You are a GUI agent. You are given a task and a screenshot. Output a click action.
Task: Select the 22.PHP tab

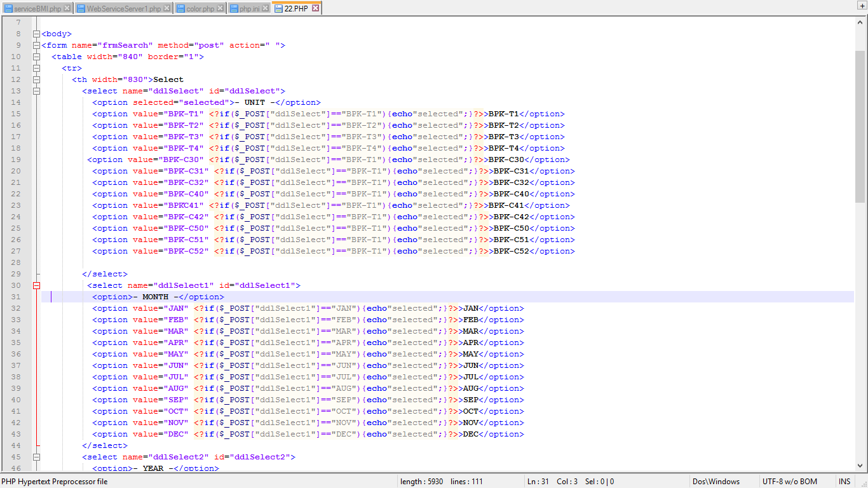coord(297,8)
